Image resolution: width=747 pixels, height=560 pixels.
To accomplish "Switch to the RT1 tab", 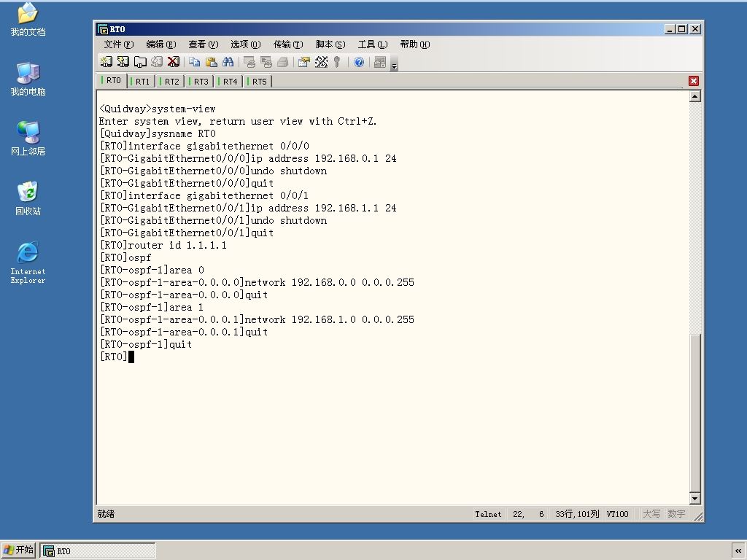I will click(x=142, y=82).
